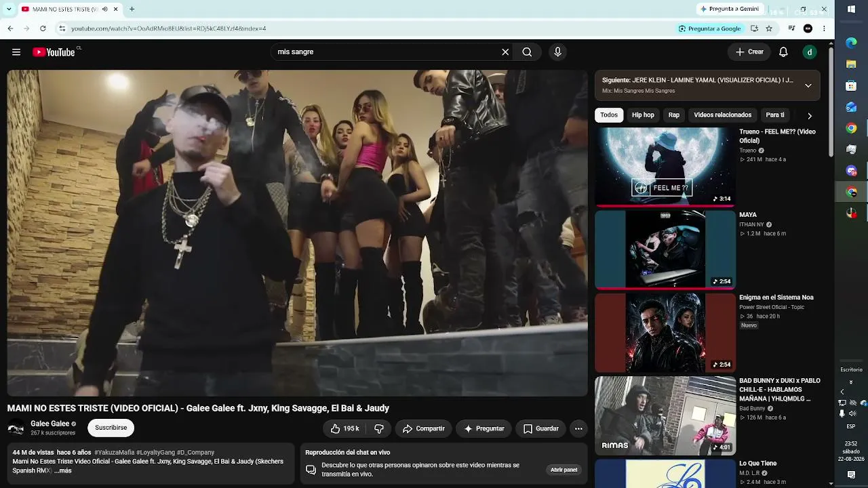Image resolution: width=868 pixels, height=488 pixels.
Task: Expand the Mis Sangres playlist panel
Action: 808,85
